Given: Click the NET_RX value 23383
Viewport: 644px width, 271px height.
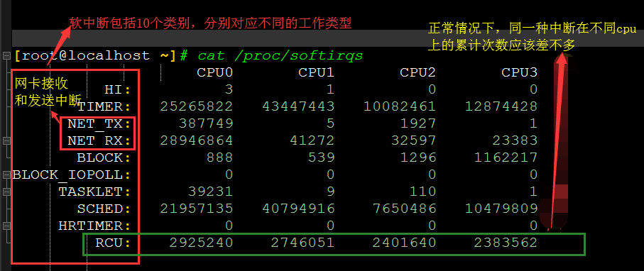Looking at the screenshot, I should coord(515,141).
